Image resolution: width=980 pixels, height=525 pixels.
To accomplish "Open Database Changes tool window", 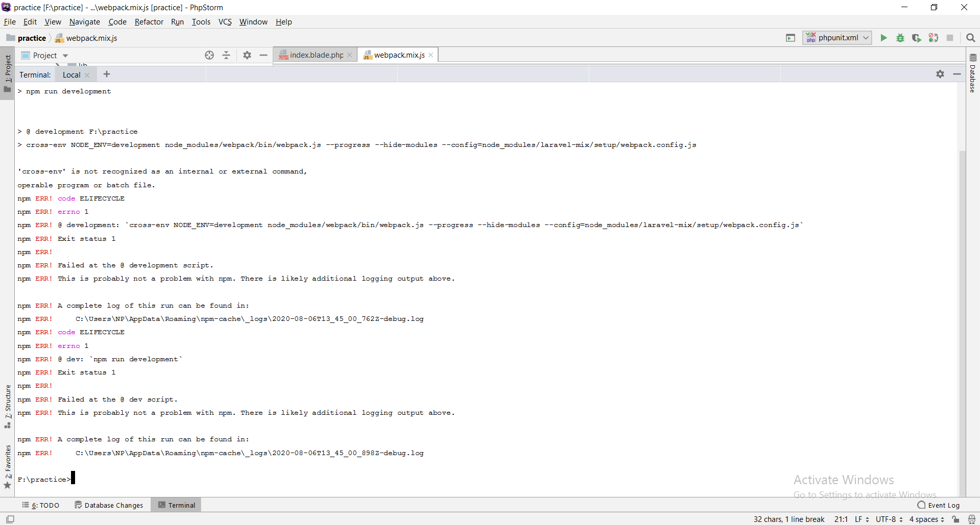I will coord(109,505).
